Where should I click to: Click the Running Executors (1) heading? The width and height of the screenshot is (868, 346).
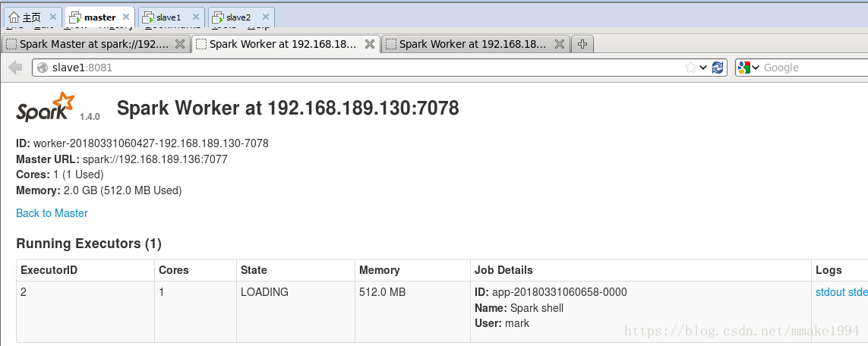tap(89, 244)
